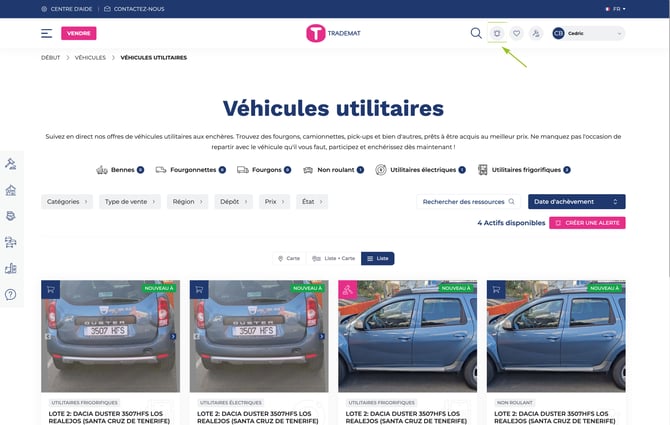
Task: Click the pink Vendre button
Action: tap(79, 33)
